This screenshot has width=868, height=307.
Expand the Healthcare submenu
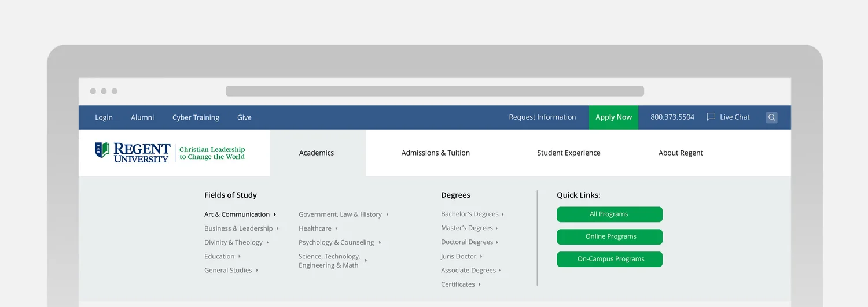click(x=318, y=228)
